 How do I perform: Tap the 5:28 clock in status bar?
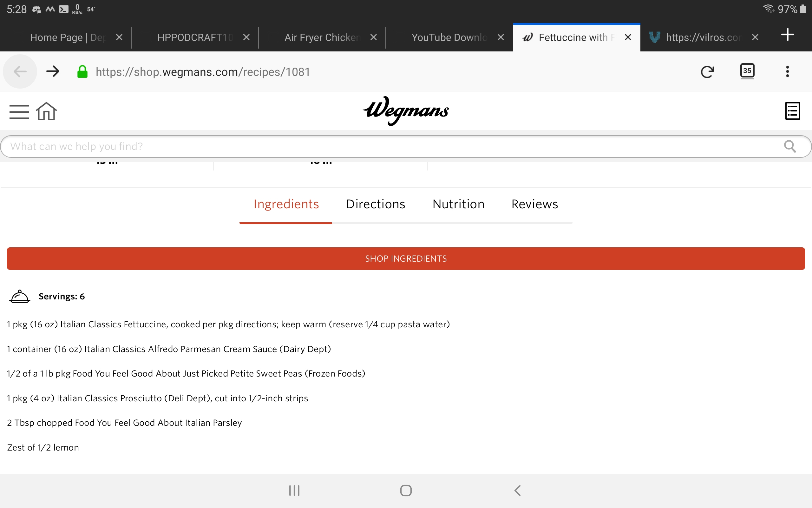(17, 9)
